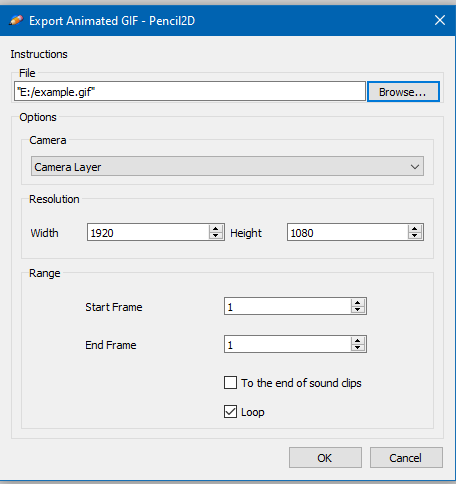Uncheck the Loop checkbox
Image resolution: width=456 pixels, height=484 pixels.
click(x=230, y=412)
